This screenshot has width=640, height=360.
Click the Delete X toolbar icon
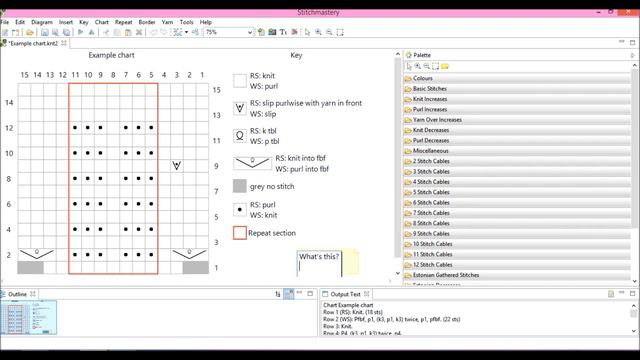click(139, 32)
